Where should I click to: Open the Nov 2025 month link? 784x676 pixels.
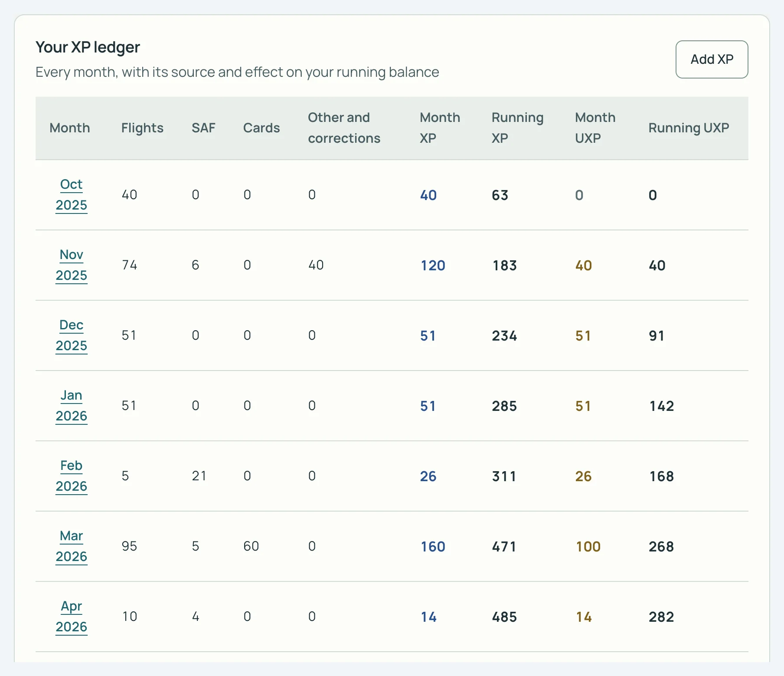[72, 265]
